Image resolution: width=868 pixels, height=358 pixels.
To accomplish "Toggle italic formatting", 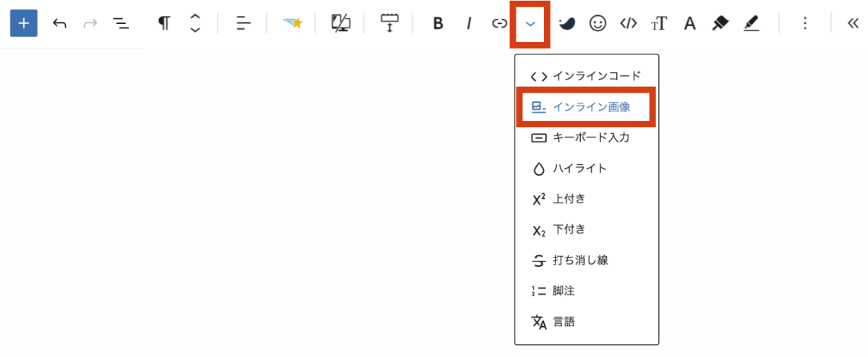I will [469, 24].
